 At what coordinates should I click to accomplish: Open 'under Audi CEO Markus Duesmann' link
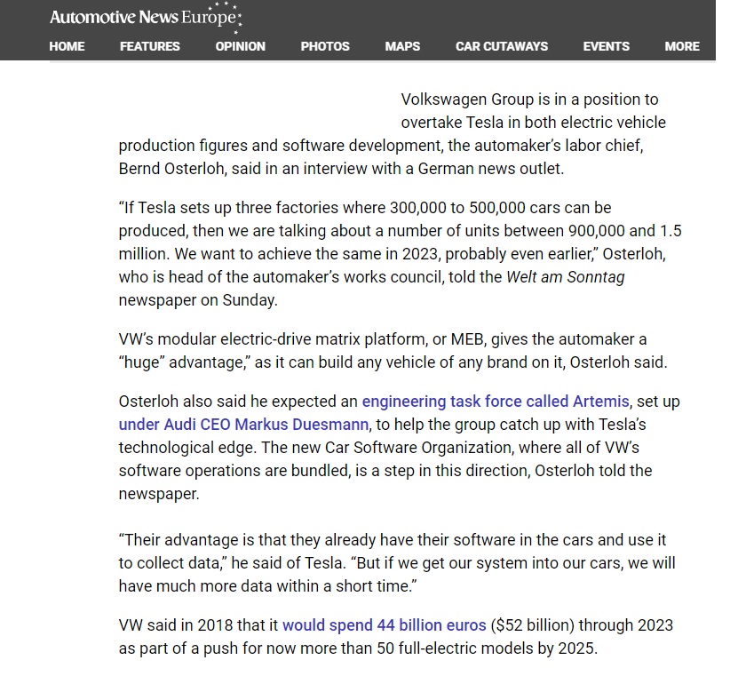(x=243, y=424)
